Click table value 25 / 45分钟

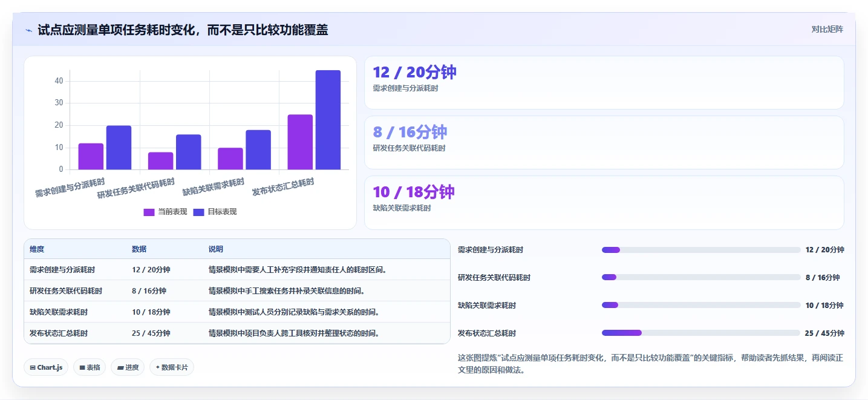(151, 333)
